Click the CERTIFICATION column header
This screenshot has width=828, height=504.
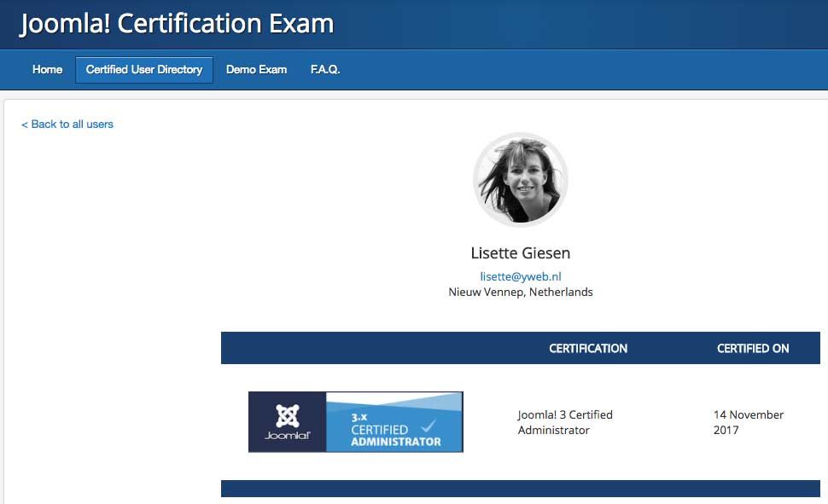(x=589, y=348)
